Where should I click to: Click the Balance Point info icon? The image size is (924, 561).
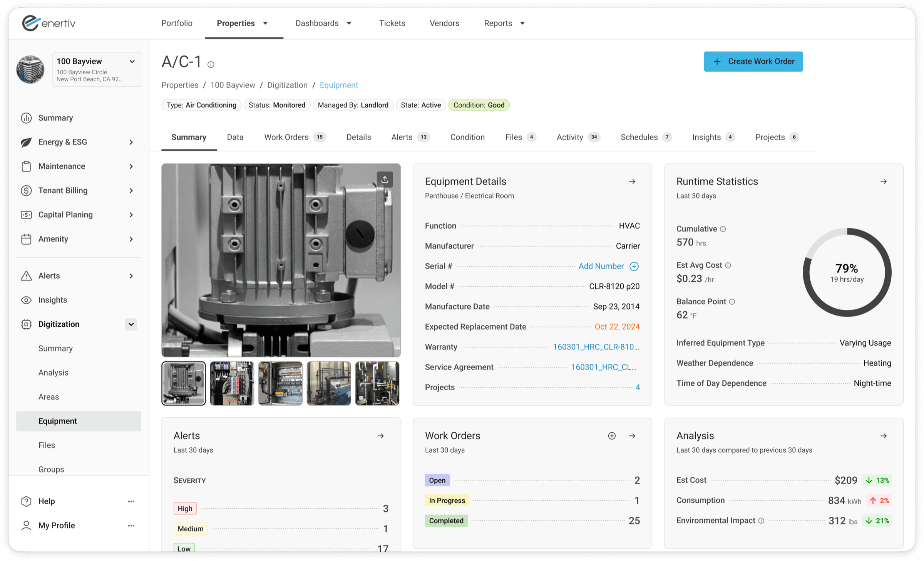click(x=732, y=302)
